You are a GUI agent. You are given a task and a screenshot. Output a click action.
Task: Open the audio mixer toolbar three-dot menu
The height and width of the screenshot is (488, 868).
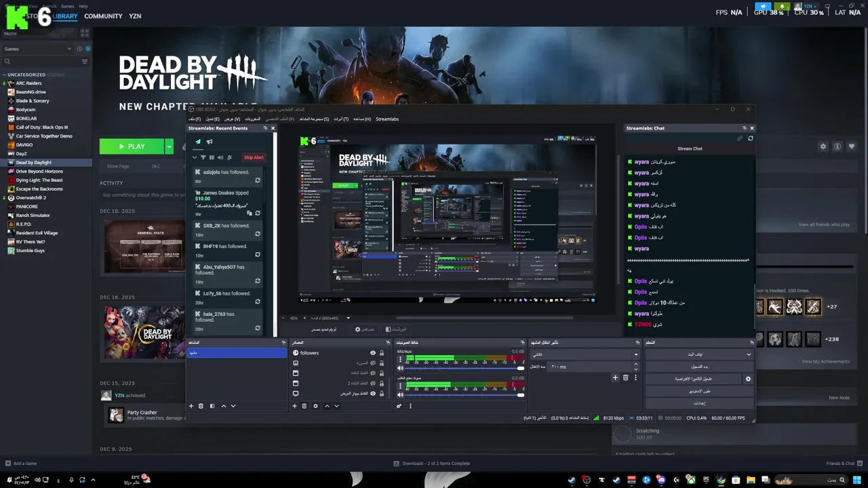[410, 406]
